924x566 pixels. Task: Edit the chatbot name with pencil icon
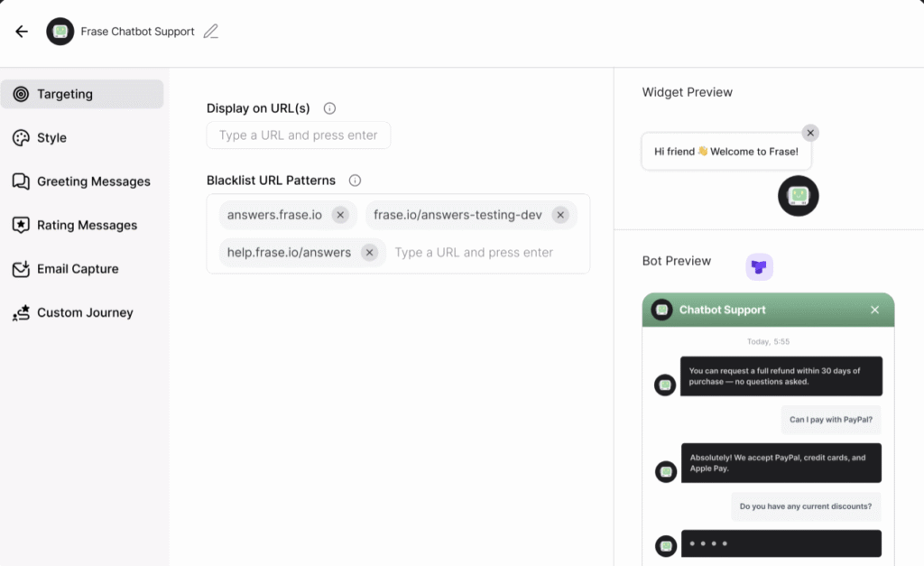(211, 32)
